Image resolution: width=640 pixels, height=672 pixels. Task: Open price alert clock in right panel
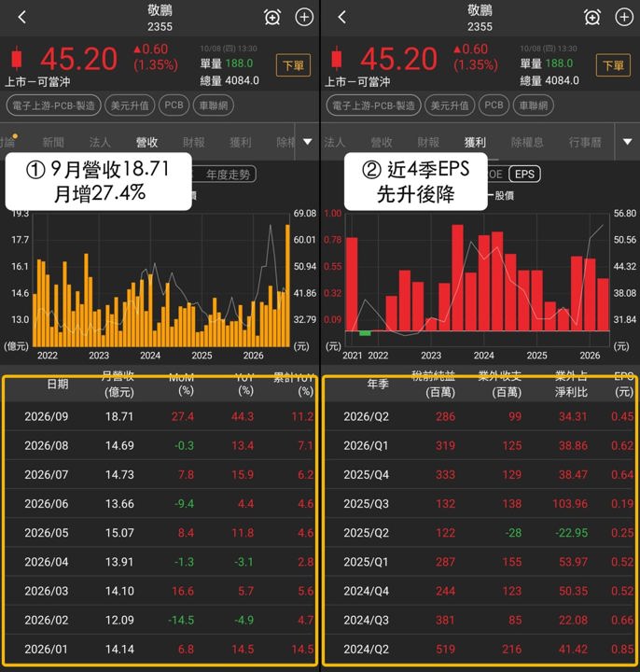tap(592, 17)
